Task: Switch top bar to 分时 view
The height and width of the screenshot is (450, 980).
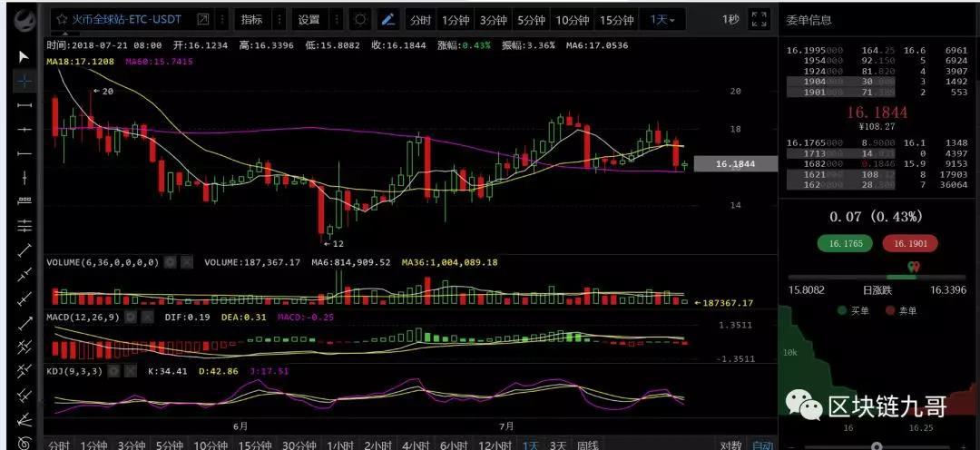Action: [x=421, y=20]
